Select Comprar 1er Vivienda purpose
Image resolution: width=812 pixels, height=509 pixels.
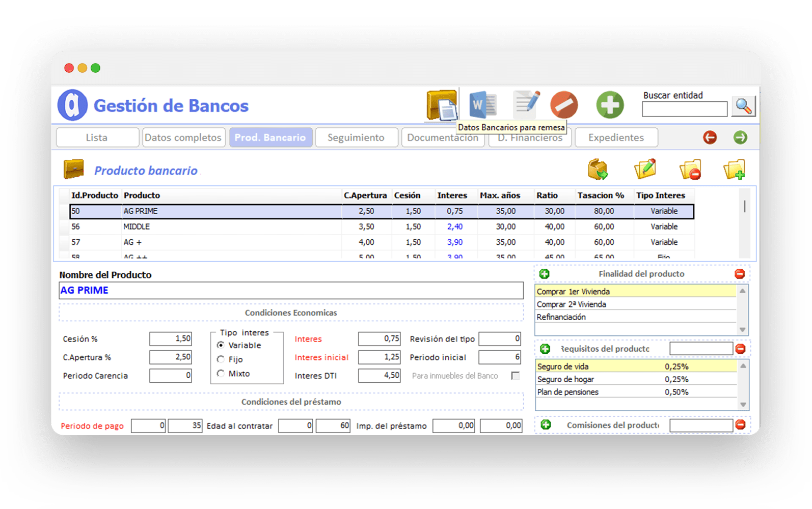pos(636,292)
